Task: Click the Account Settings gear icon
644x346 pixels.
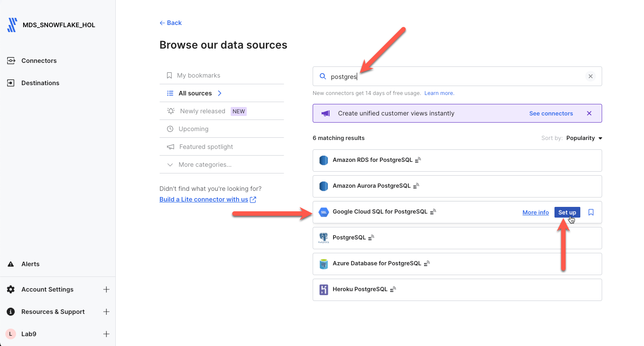Action: [x=11, y=289]
